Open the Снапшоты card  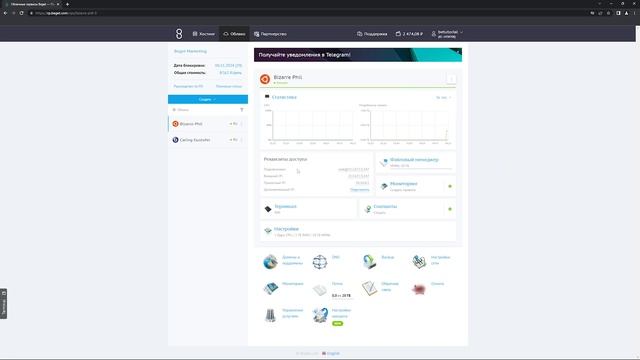pos(408,209)
